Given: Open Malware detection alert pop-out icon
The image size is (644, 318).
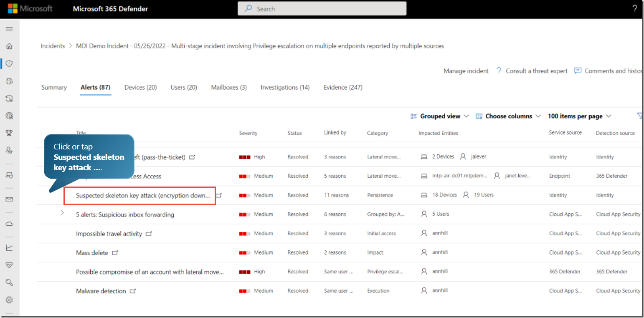Looking at the screenshot, I should (x=133, y=291).
